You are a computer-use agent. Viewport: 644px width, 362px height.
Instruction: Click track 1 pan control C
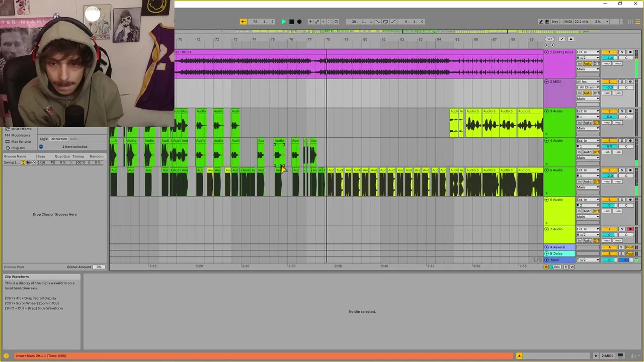[x=626, y=58]
